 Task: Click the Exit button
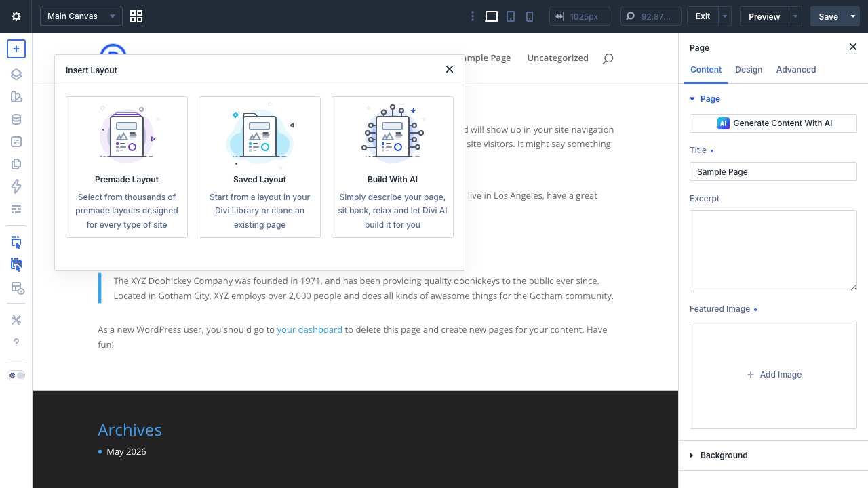[703, 16]
